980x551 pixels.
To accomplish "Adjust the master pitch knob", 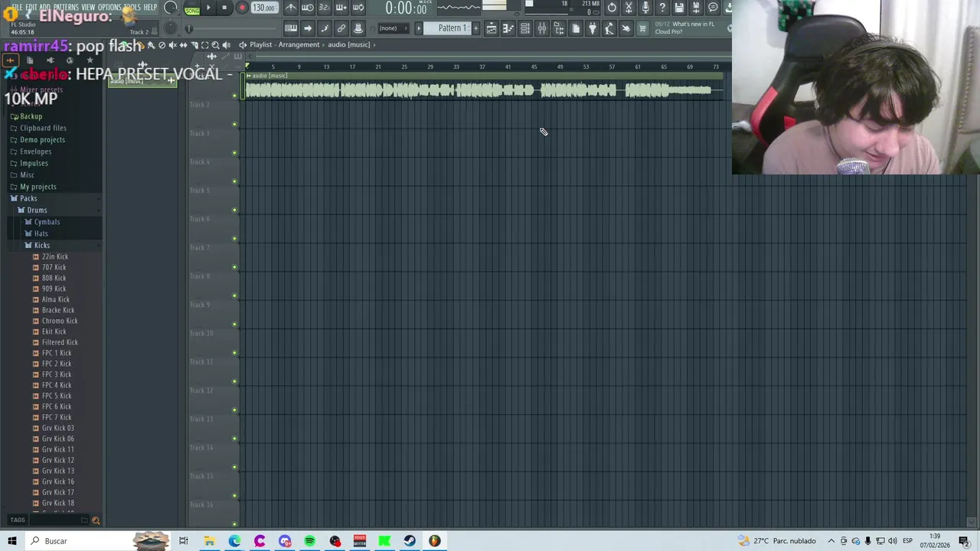I will [170, 28].
